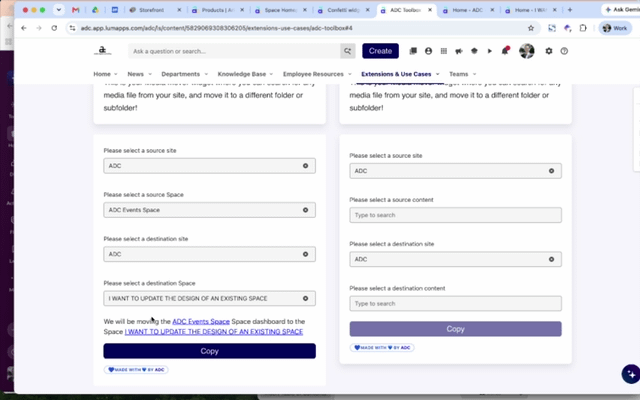Open the browser extensions puzzle icon
The image size is (640, 400).
click(x=583, y=28)
